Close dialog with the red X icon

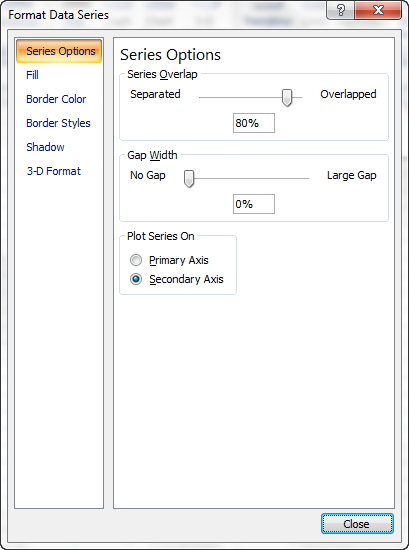pos(378,10)
